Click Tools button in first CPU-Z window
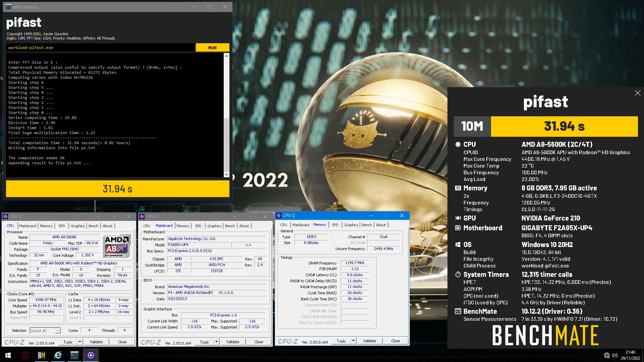 click(68, 342)
